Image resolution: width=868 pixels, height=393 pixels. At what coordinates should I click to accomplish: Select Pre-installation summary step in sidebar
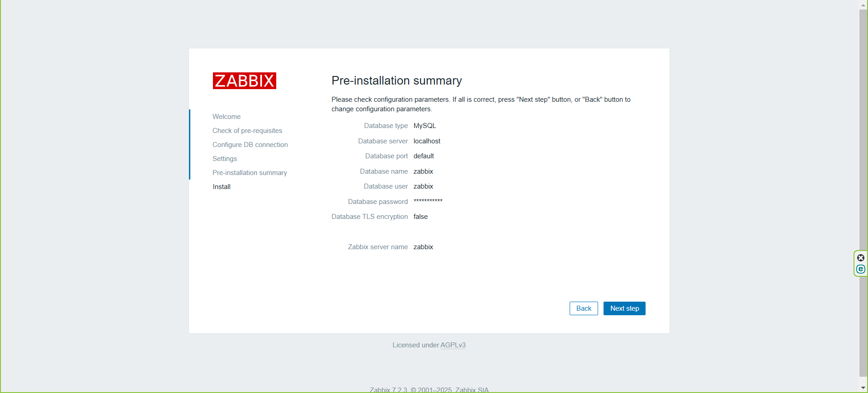(x=250, y=173)
